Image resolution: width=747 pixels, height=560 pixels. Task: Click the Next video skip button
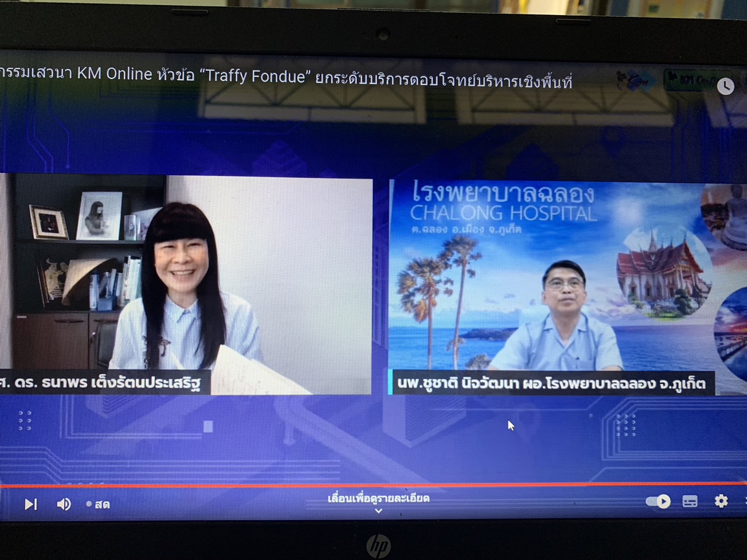point(30,504)
